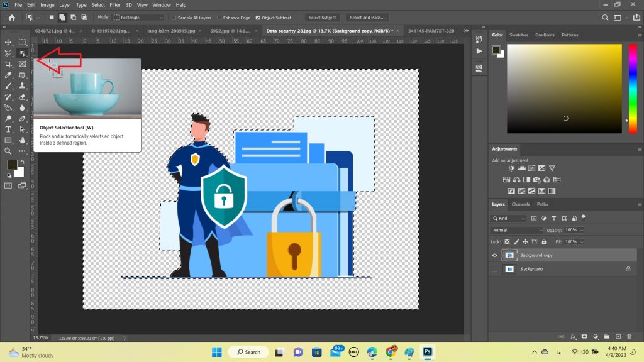Activate the Zoom tool in toolbar
The width and height of the screenshot is (644, 362).
click(x=8, y=151)
